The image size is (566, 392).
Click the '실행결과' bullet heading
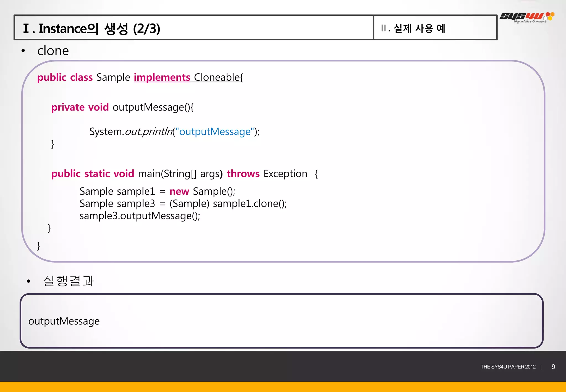69,281
